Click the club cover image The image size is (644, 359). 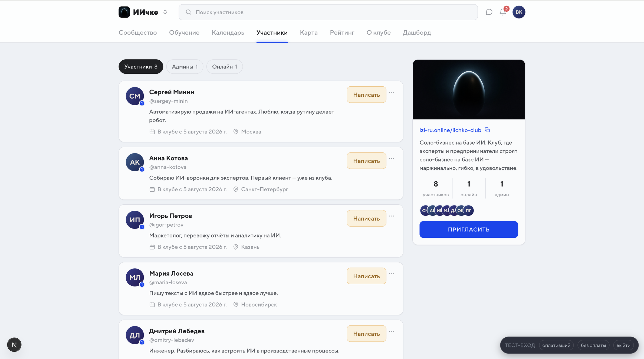469,90
